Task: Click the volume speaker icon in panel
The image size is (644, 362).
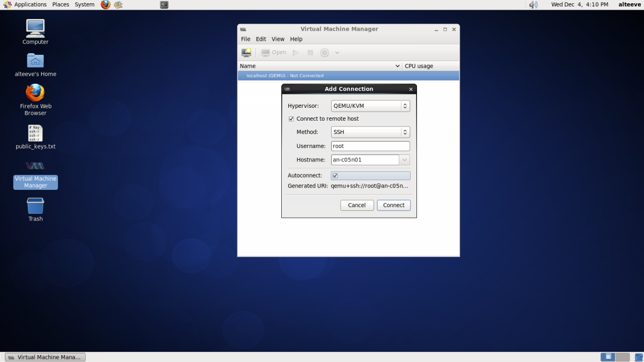Action: tap(533, 5)
